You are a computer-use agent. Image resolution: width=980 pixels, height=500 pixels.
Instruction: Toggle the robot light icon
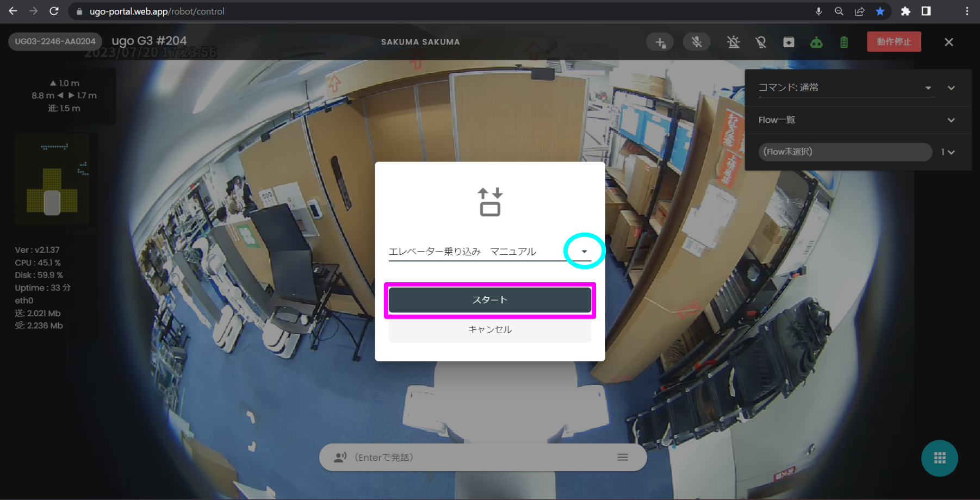761,42
